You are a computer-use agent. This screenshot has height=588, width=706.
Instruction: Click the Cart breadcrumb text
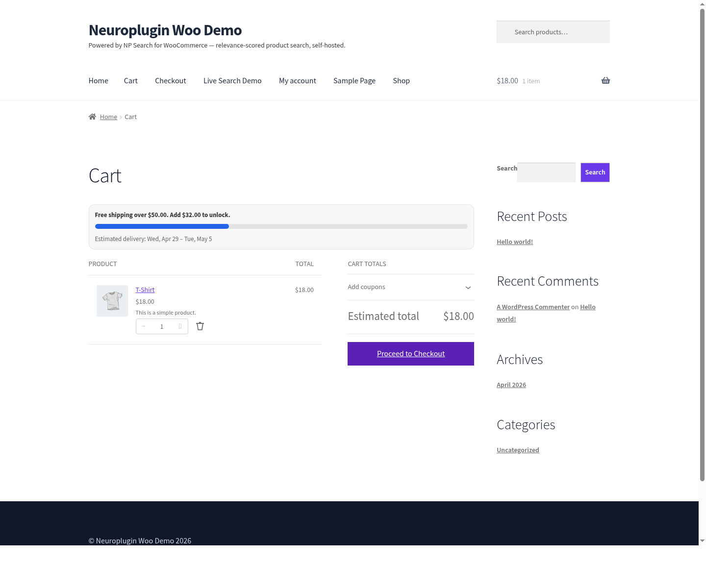tap(130, 117)
